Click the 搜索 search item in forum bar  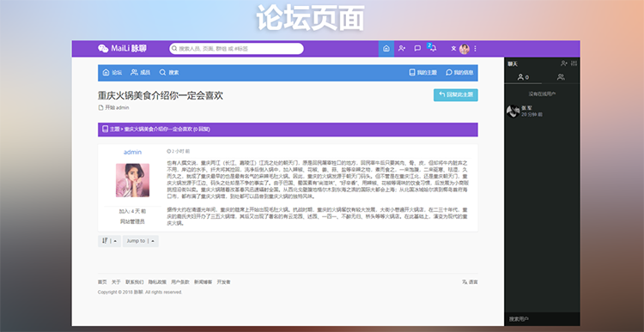pyautogui.click(x=169, y=73)
